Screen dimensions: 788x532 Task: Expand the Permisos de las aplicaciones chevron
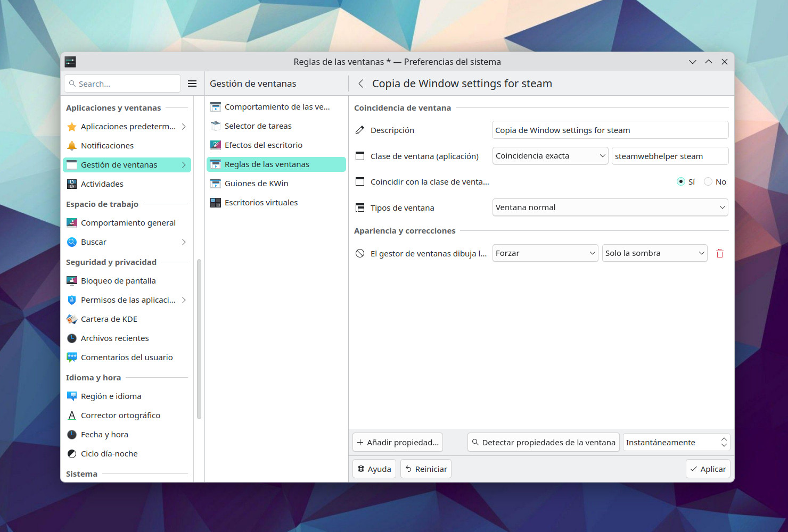(184, 300)
